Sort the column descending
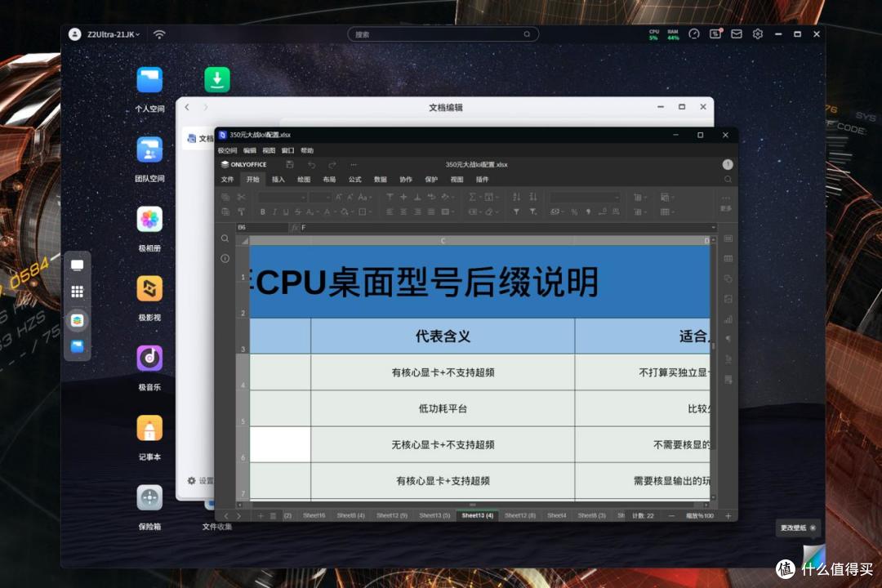This screenshot has width=882, height=588. coord(532,197)
